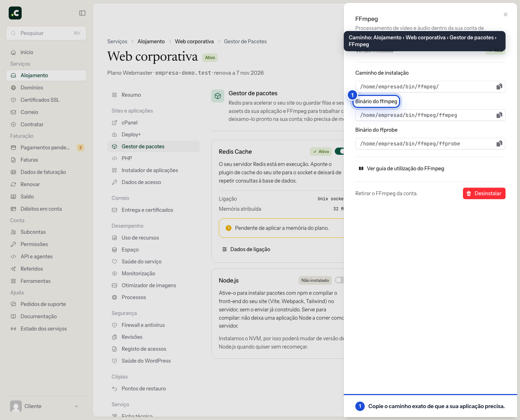Copy the ffmpeg binary path
This screenshot has height=420, width=520.
click(x=499, y=115)
